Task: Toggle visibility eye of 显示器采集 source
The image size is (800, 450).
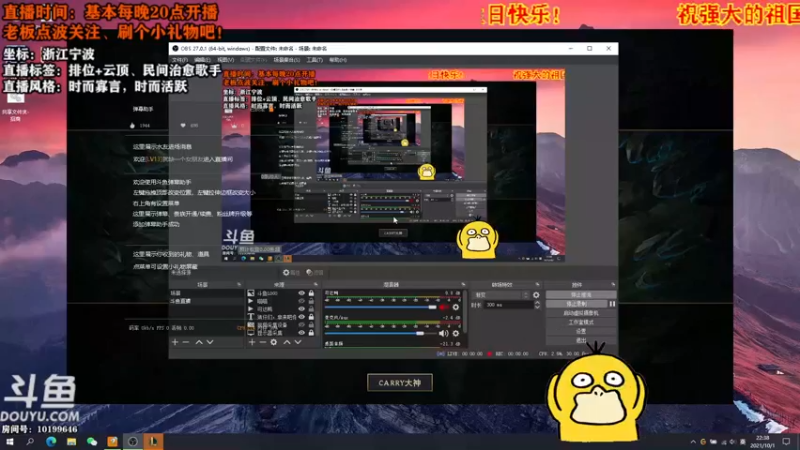Action: coord(302,333)
